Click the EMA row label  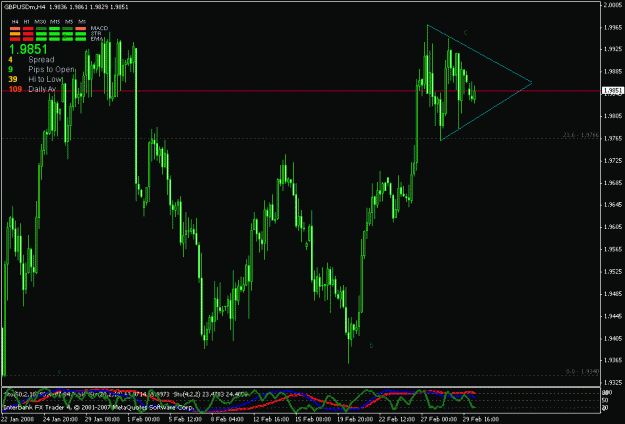pyautogui.click(x=96, y=39)
